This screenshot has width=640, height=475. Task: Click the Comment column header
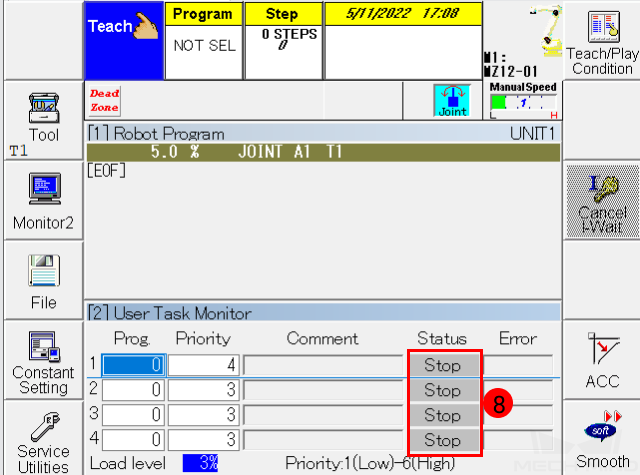(322, 338)
